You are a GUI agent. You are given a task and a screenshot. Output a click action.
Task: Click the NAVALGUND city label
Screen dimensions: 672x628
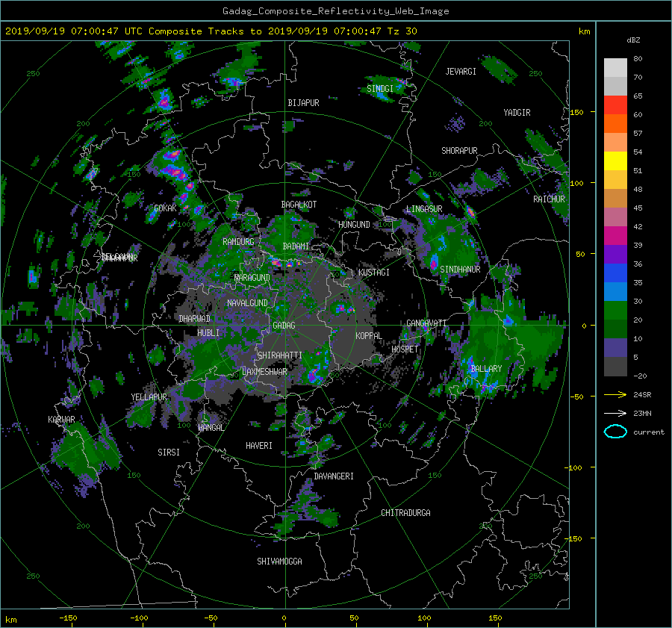247,302
